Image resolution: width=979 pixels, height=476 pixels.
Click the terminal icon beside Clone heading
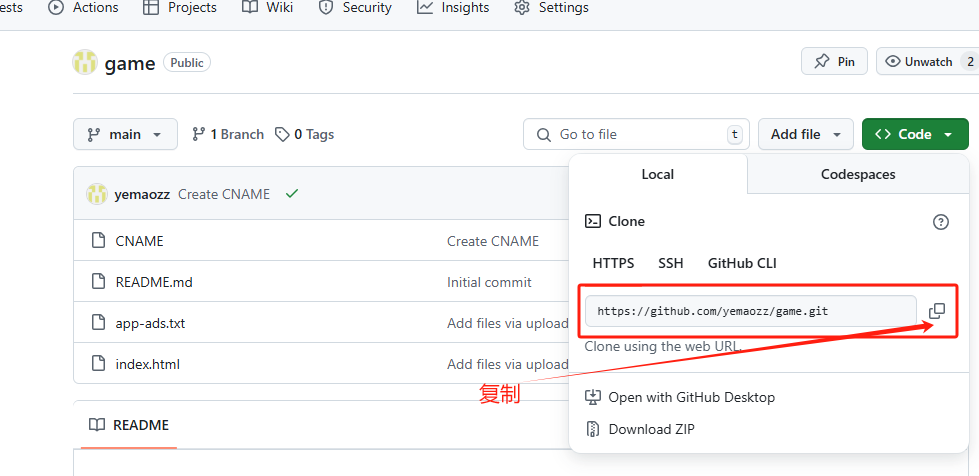coord(593,221)
